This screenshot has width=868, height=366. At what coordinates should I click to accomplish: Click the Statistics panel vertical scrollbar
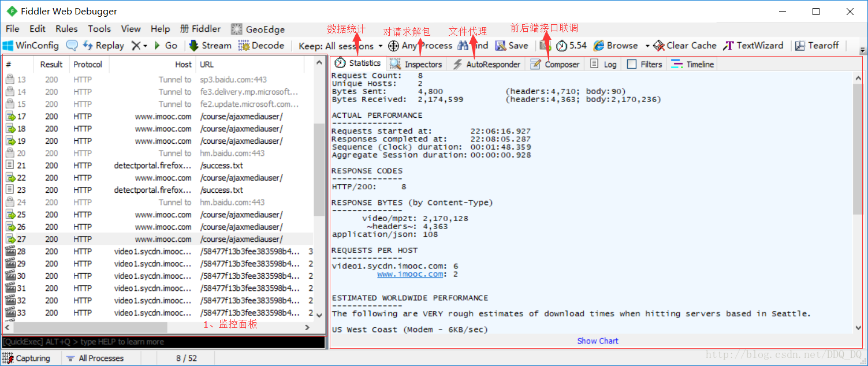click(858, 148)
